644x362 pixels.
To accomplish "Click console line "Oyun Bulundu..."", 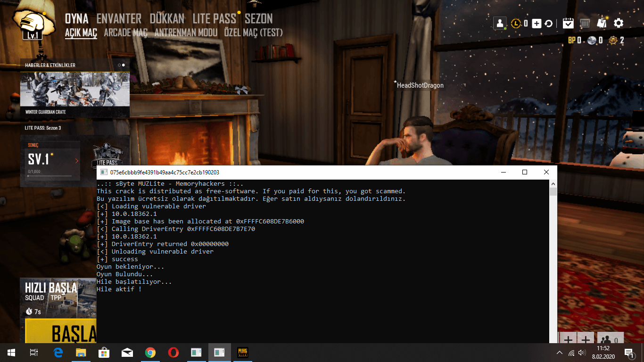I will 124,274.
